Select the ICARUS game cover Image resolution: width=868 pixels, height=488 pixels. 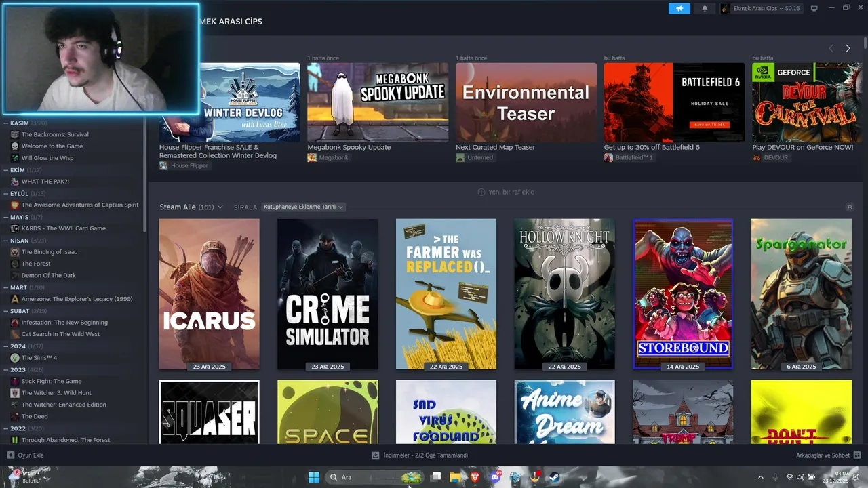click(209, 293)
